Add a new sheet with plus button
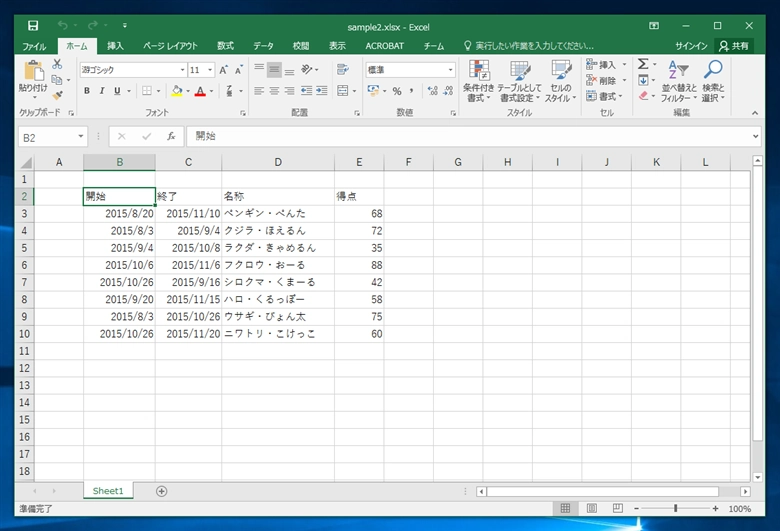The image size is (780, 531). point(162,491)
